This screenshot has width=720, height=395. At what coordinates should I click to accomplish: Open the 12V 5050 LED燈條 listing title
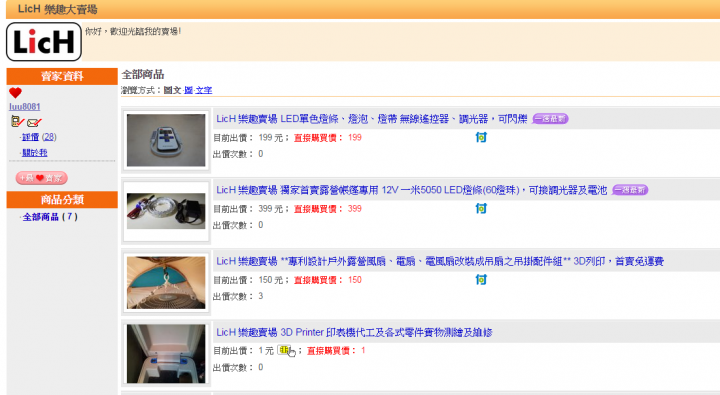pos(411,190)
